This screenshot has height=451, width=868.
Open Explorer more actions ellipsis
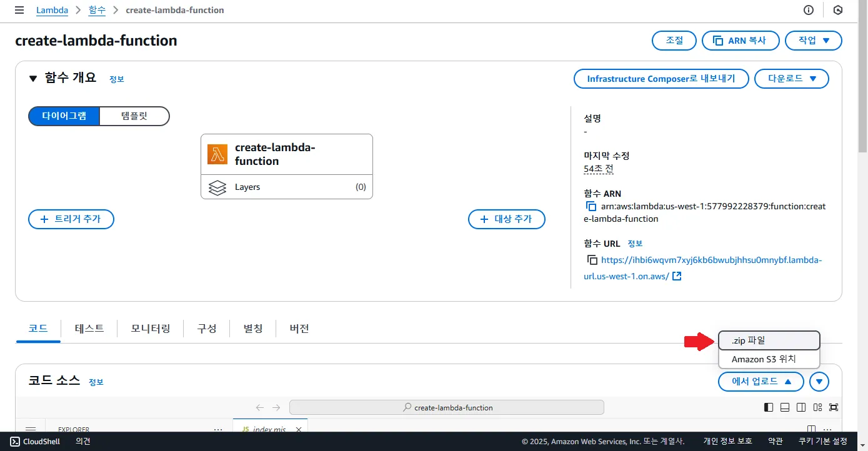pos(218,430)
